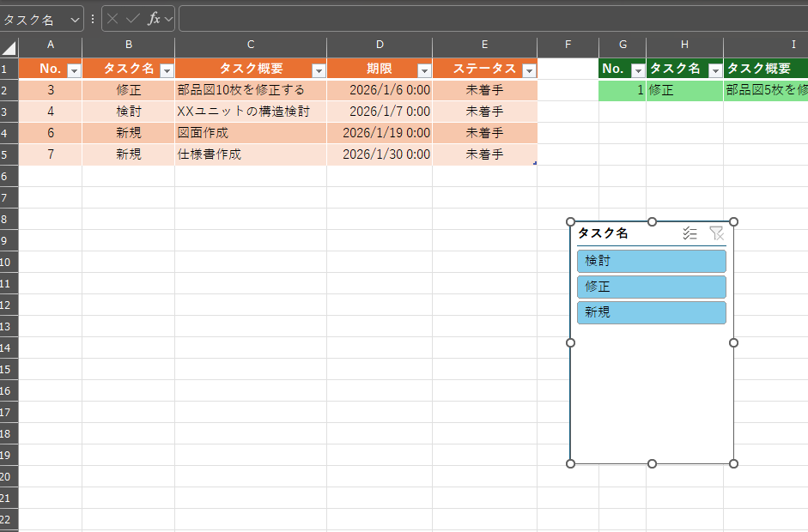The height and width of the screenshot is (532, 808).
Task: Enable multi-select in the タスク名 slicer
Action: [690, 233]
